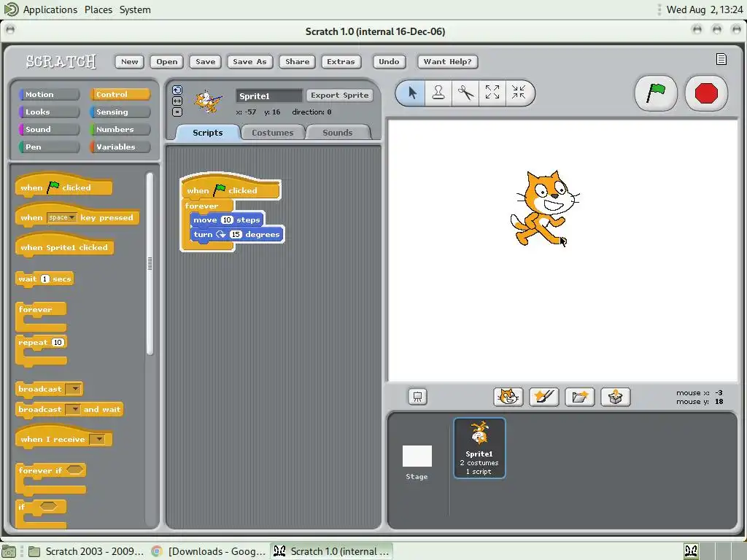Select the Sensing block category

point(120,112)
